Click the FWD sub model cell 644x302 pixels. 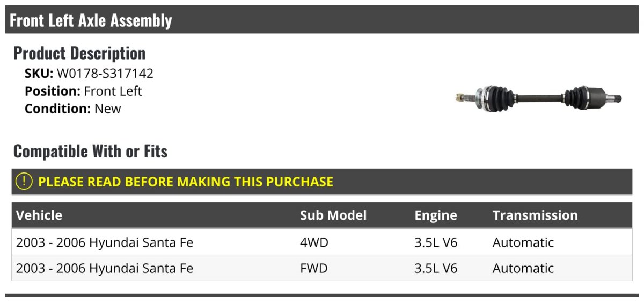pyautogui.click(x=313, y=268)
